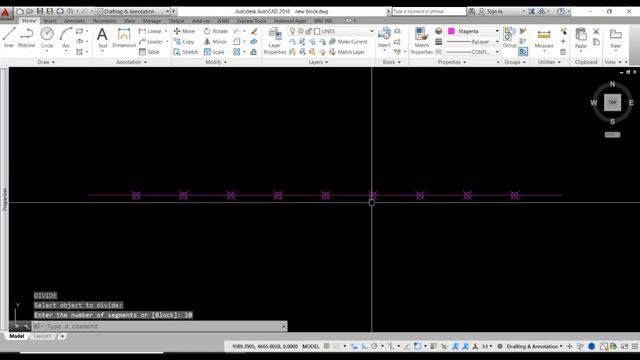Toggle annotation visibility in status bar

coord(456,346)
